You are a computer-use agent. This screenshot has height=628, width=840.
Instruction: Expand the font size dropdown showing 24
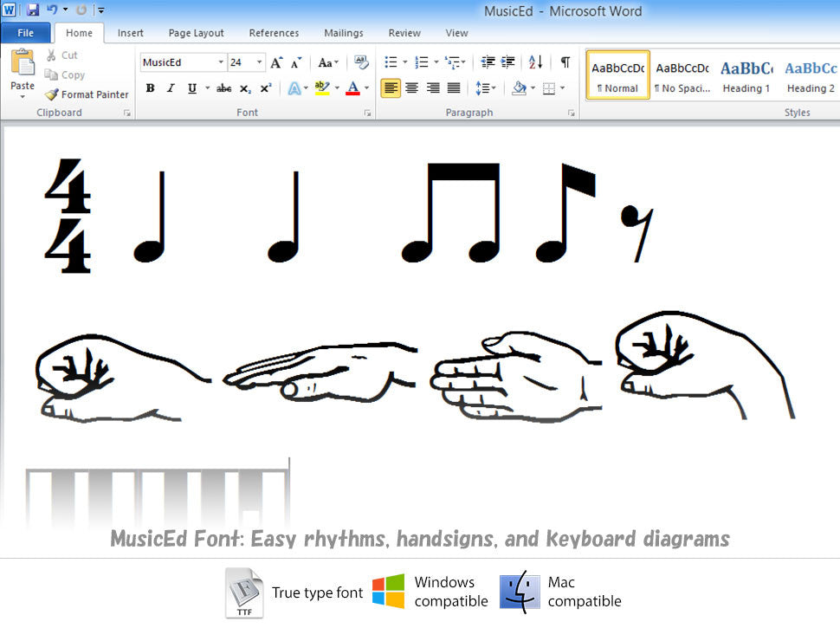coord(260,62)
